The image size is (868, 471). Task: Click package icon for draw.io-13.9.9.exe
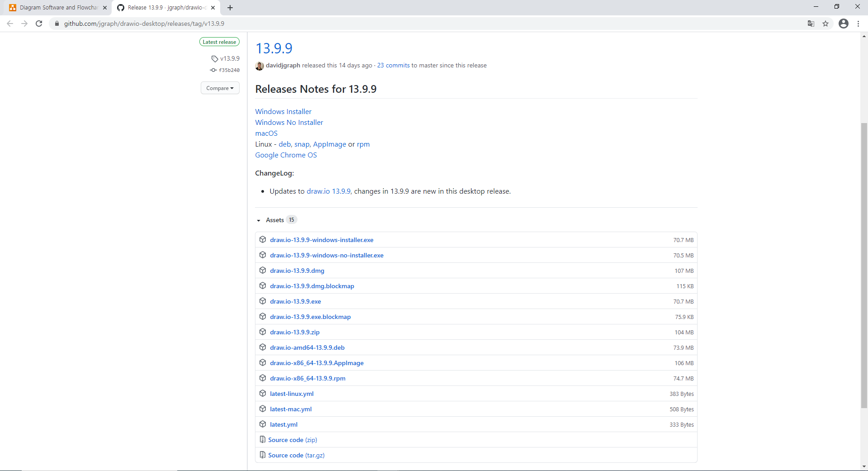click(263, 301)
